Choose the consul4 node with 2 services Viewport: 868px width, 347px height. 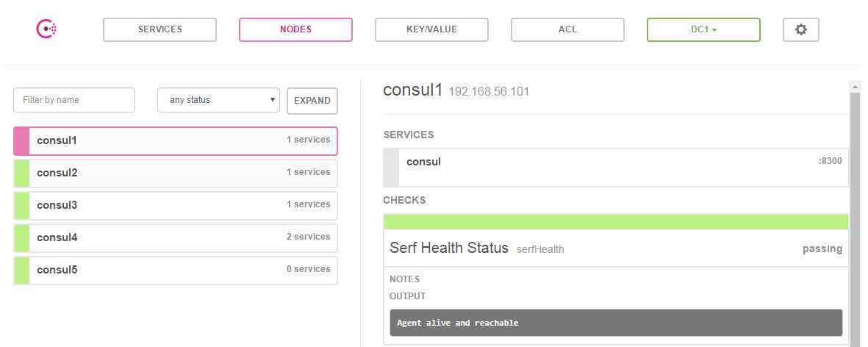click(176, 237)
